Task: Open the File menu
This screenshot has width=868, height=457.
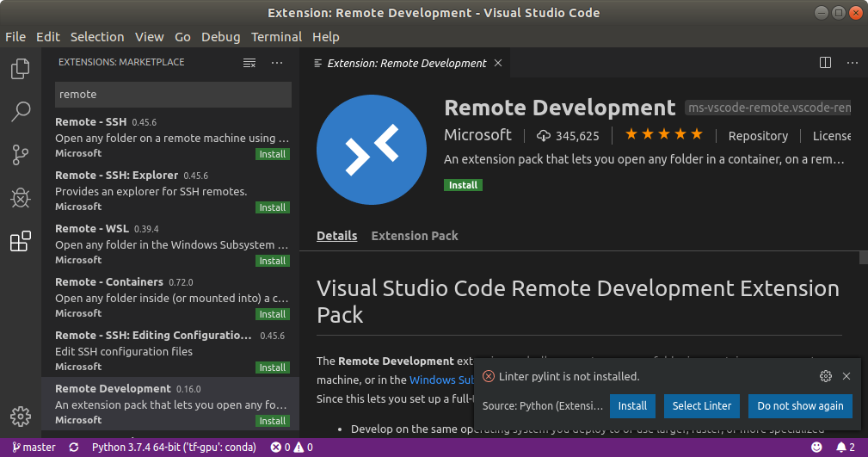Action: (15, 37)
